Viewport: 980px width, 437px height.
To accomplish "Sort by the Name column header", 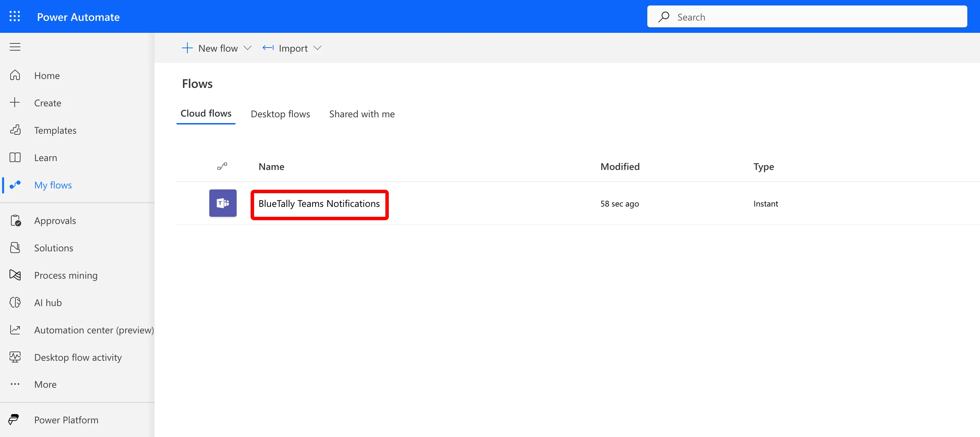I will click(271, 166).
